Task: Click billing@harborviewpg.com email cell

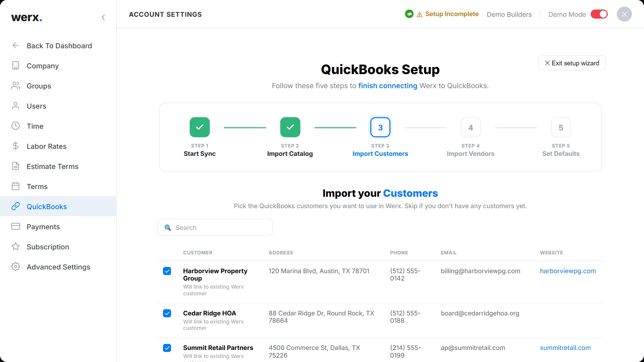Action: pos(480,271)
